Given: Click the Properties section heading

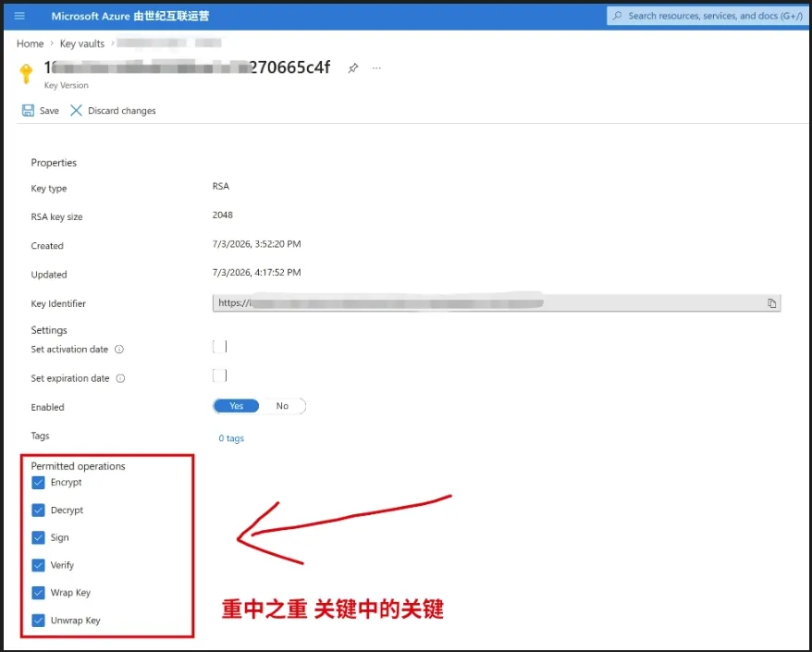Looking at the screenshot, I should click(54, 163).
